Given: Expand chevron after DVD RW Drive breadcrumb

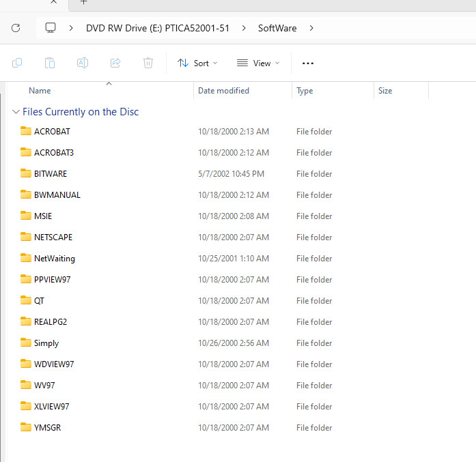Looking at the screenshot, I should point(244,28).
